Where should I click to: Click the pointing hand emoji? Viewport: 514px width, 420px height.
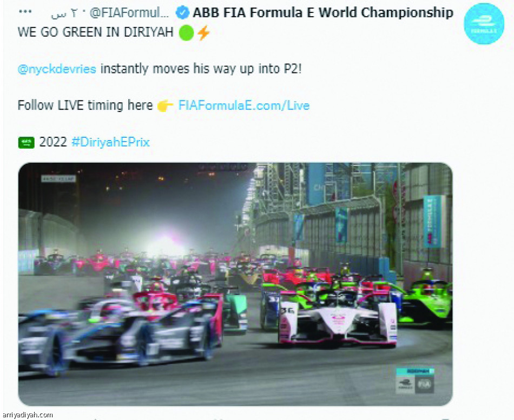point(165,106)
